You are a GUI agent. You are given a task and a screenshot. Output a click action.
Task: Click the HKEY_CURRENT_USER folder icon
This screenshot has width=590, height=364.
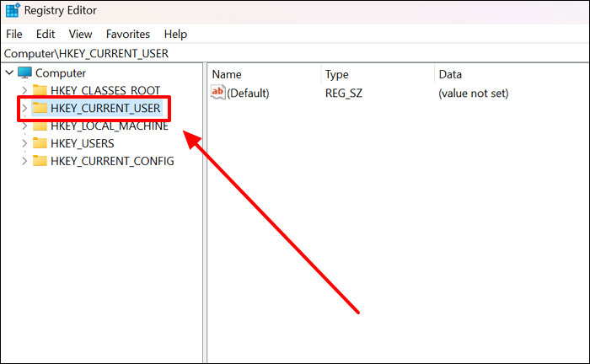[x=40, y=108]
